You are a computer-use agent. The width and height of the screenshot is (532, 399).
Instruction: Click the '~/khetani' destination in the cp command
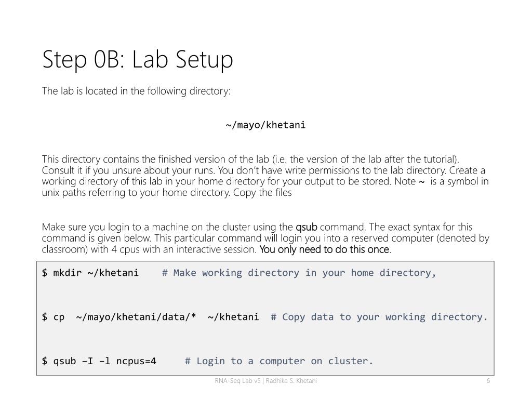[x=233, y=317]
